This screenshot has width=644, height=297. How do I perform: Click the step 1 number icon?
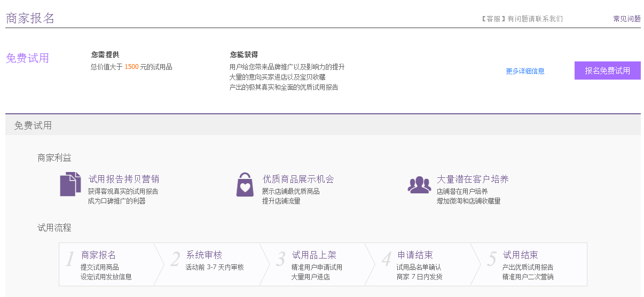(69, 260)
